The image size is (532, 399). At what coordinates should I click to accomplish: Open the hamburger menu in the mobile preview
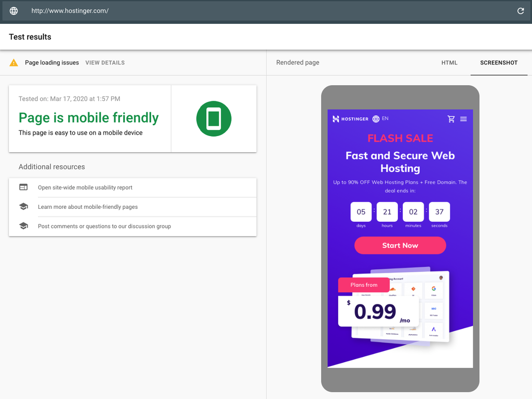463,119
